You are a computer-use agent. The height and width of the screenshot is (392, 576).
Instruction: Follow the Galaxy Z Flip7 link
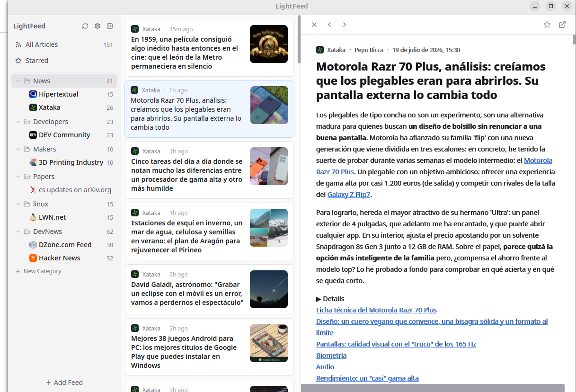pos(349,195)
